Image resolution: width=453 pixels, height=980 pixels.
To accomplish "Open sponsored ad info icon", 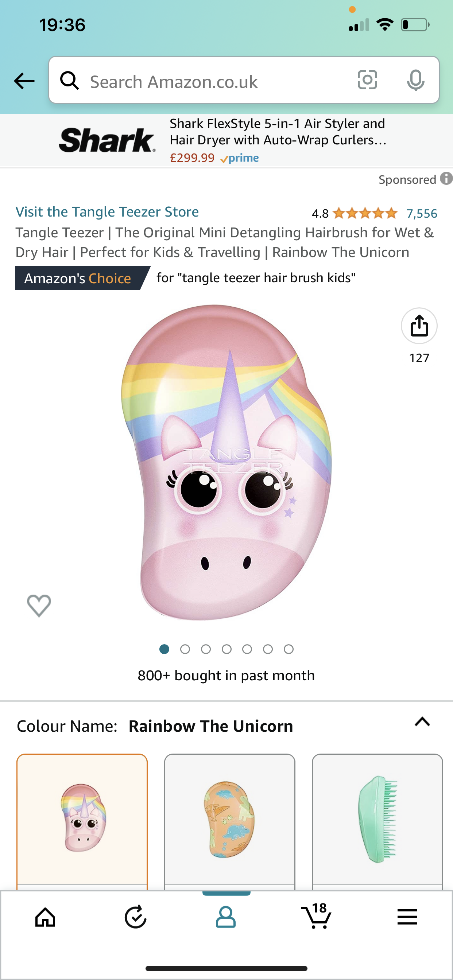I will tap(446, 178).
